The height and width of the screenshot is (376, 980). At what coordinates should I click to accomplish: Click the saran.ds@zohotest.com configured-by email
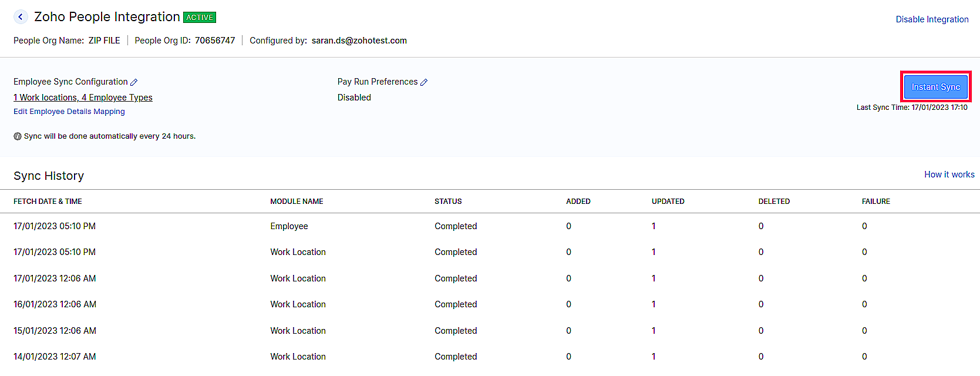coord(359,41)
